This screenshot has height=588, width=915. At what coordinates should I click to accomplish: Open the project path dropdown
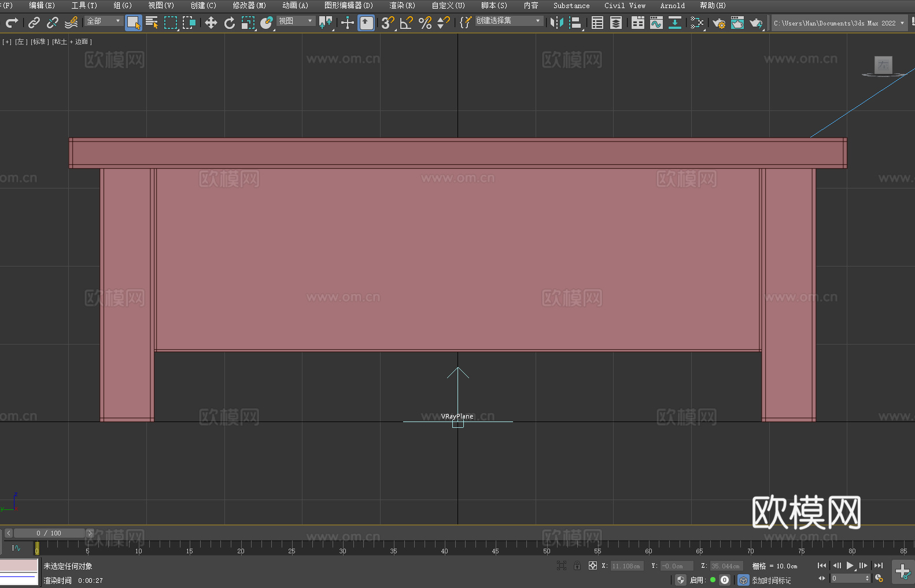840,23
